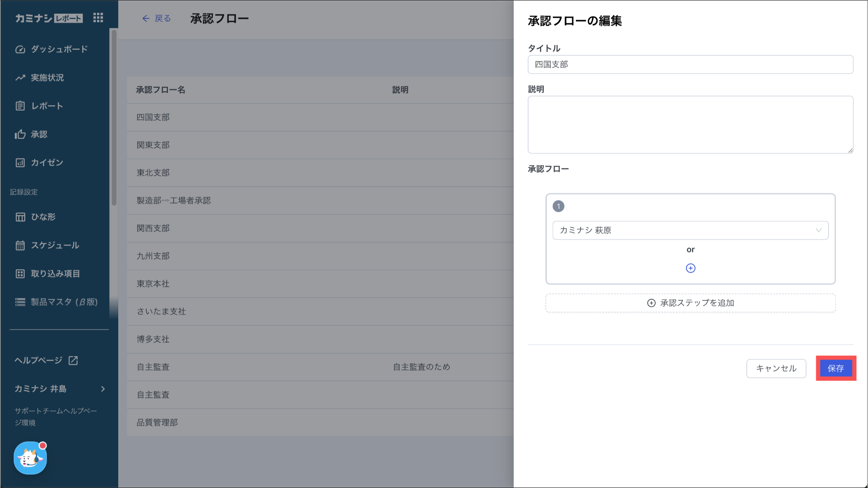The height and width of the screenshot is (488, 868).
Task: Click 承認ステップを追加 button
Action: (x=690, y=303)
